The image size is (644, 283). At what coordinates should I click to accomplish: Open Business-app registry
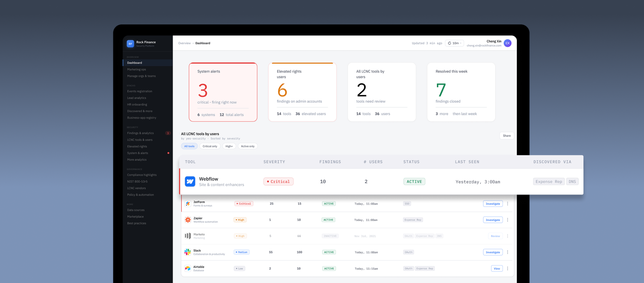click(x=142, y=118)
